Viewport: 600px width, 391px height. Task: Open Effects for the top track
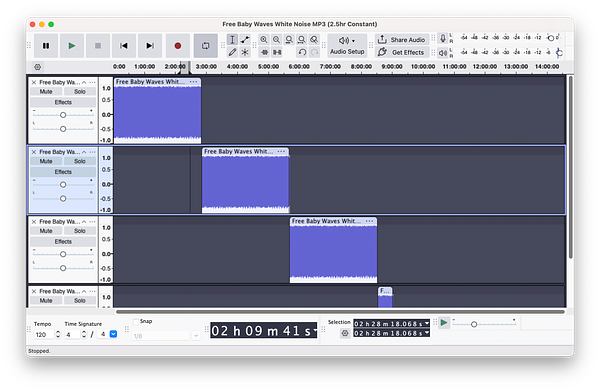tap(63, 103)
